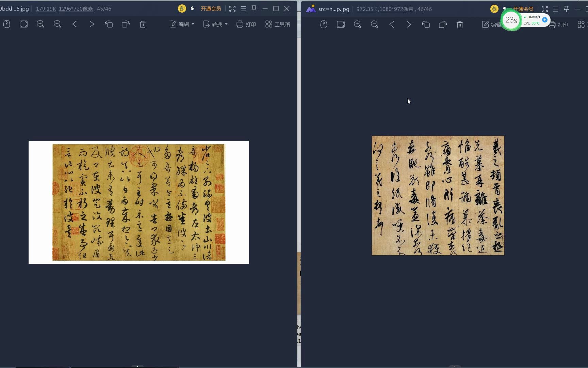This screenshot has width=588, height=368.
Task: Click the mouse-mode icon in right window toolbar
Action: point(324,25)
